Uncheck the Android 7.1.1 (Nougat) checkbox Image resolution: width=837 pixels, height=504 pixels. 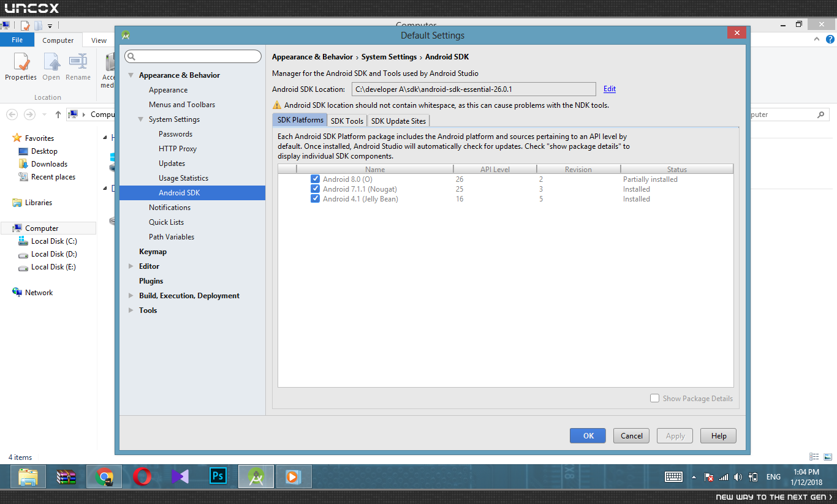[315, 189]
